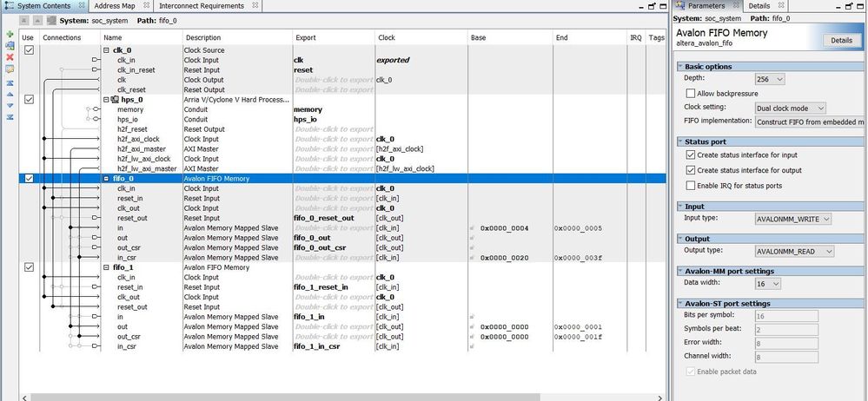Viewport: 868px width, 401px height.
Task: Collapse the clk_0 tree node
Action: pos(107,49)
